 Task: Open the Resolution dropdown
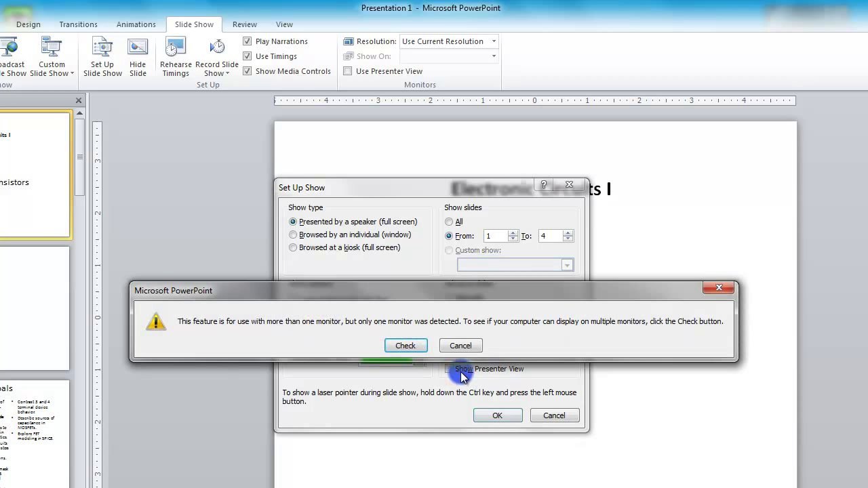click(494, 41)
